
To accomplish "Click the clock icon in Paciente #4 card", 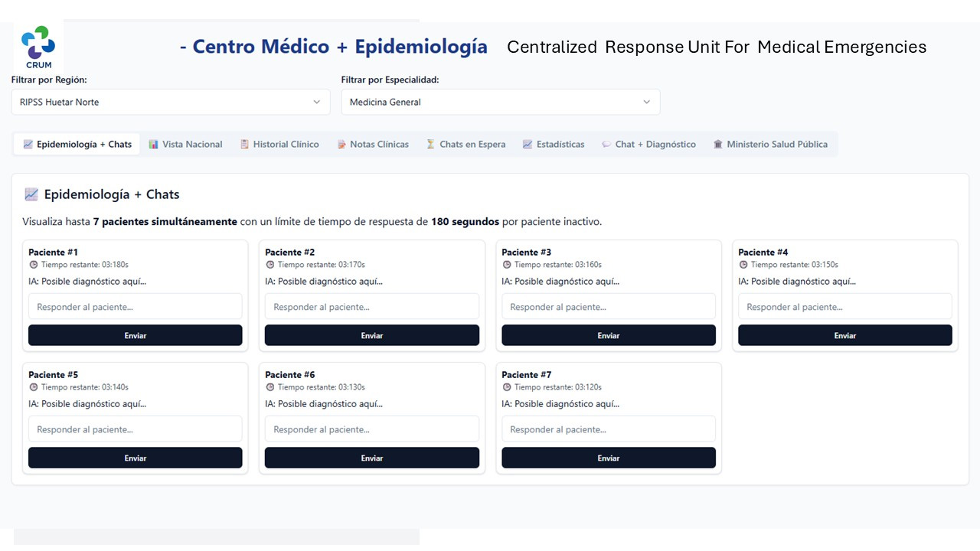I will 743,265.
